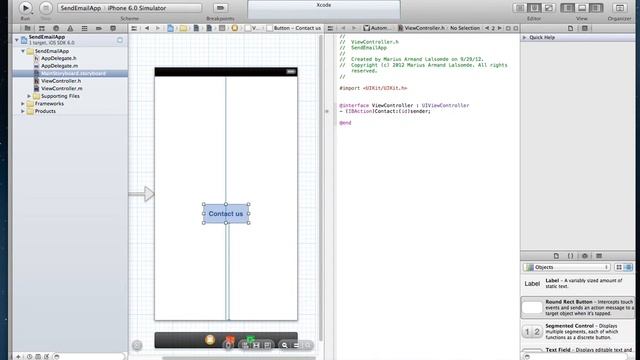The image size is (640, 360).
Task: Select the Contact us button on canvas
Action: point(226,213)
